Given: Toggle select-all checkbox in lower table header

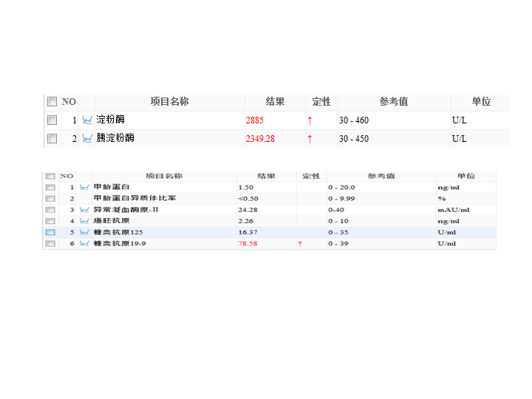Looking at the screenshot, I should pos(50,176).
